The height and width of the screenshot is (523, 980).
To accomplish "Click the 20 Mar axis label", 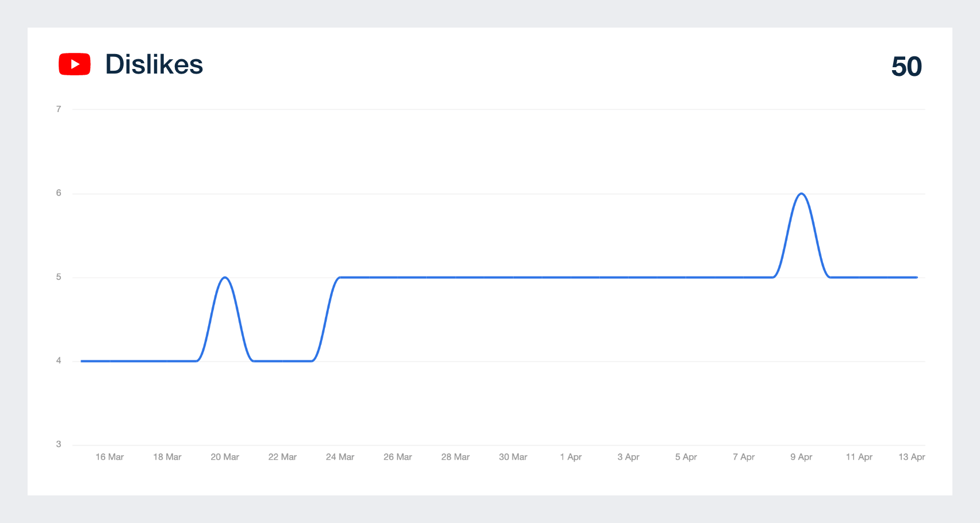I will point(225,457).
